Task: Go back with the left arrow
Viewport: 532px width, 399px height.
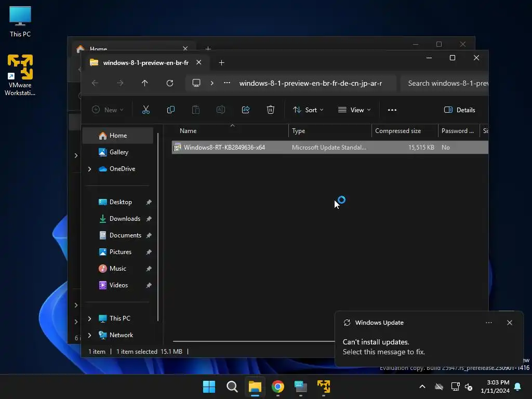Action: point(95,83)
